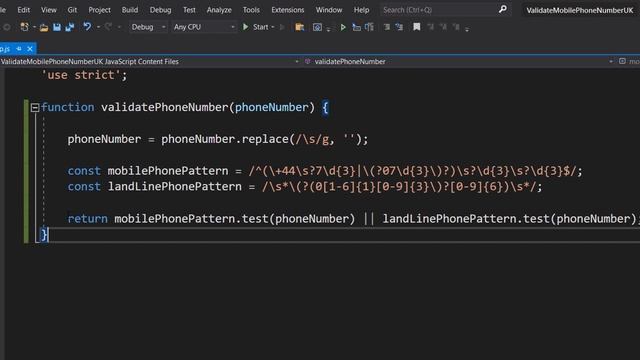
Task: Click the ValidateMobilePhoneNumberUK solution name label
Action: [x=580, y=10]
